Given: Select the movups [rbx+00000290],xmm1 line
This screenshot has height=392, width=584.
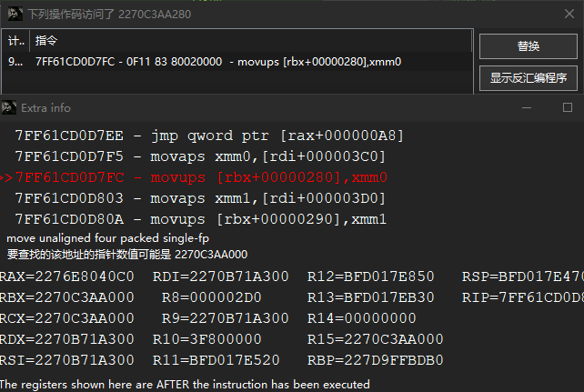Looking at the screenshot, I should tap(202, 219).
